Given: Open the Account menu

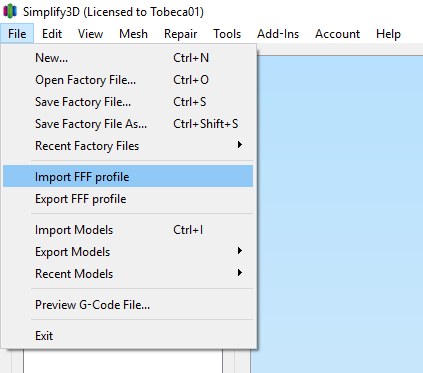Looking at the screenshot, I should click(x=337, y=34).
